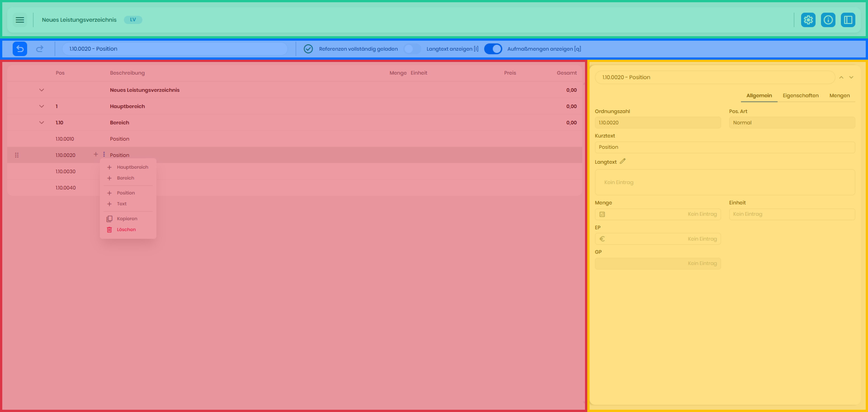Click the Langtext pencil edit icon
This screenshot has height=412, width=868.
(x=622, y=161)
